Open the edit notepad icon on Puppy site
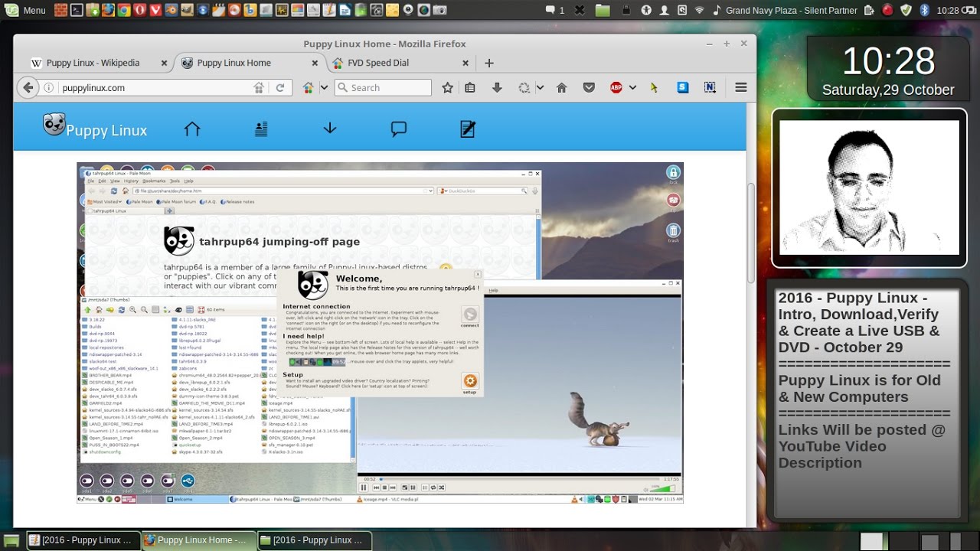Screen dimensions: 980x551 tap(468, 129)
